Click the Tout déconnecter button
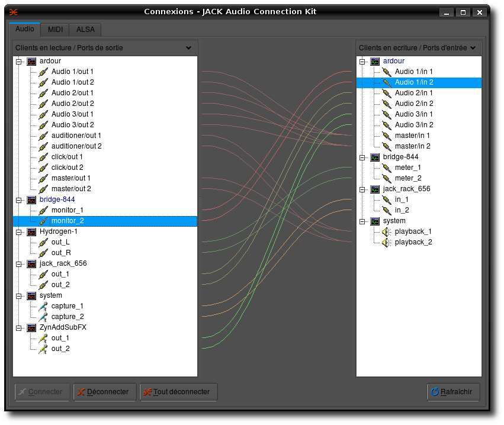 point(178,392)
